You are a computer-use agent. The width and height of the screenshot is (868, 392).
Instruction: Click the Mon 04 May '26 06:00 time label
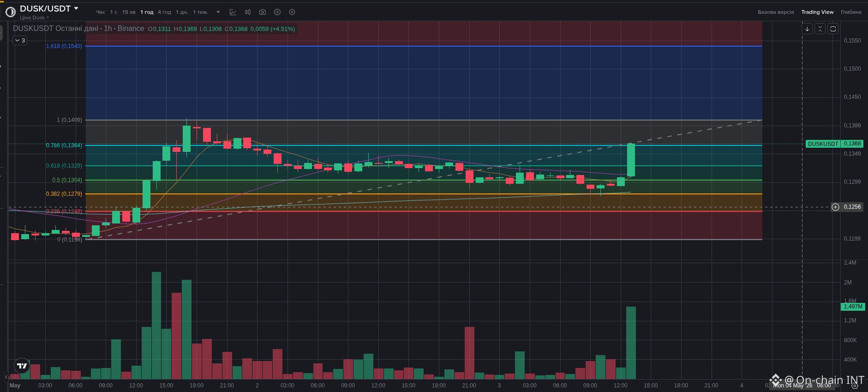(802, 386)
